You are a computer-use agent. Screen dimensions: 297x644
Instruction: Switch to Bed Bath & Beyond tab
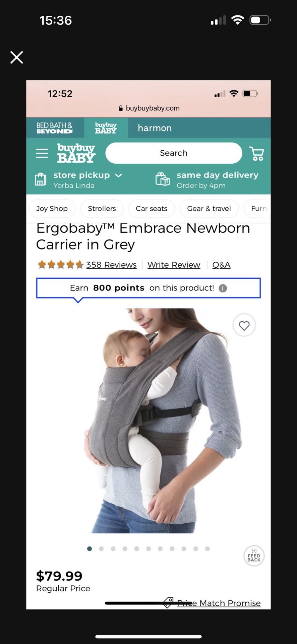tap(55, 128)
